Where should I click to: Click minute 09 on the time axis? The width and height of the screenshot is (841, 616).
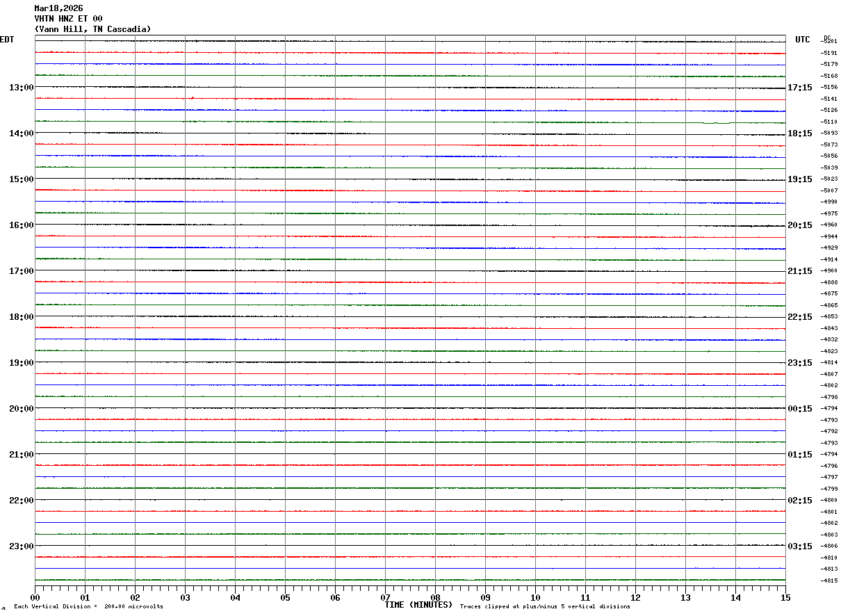point(485,597)
